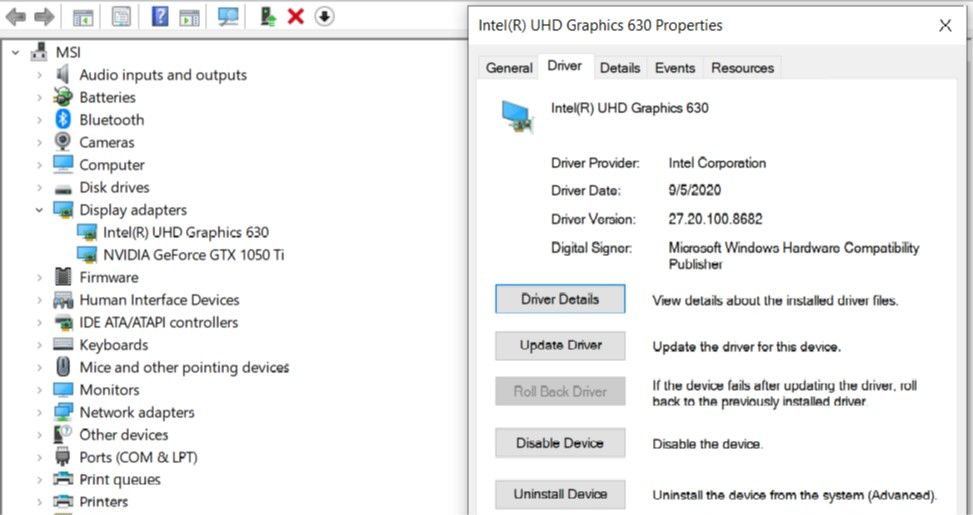Screen dimensions: 973x515
Task: Expand the Monitors node chevron
Action: [x=39, y=390]
